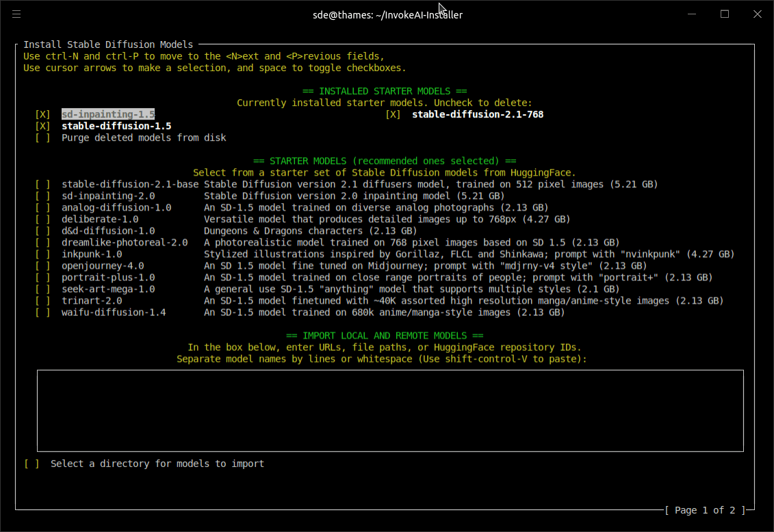
Task: Close the InvokeAI-Installer terminal window
Action: click(x=757, y=14)
